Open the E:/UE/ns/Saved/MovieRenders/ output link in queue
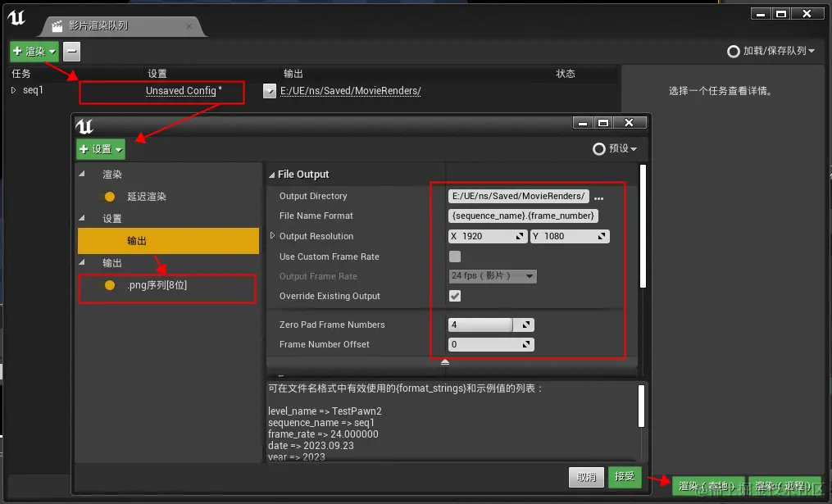This screenshot has height=504, width=832. pyautogui.click(x=350, y=91)
